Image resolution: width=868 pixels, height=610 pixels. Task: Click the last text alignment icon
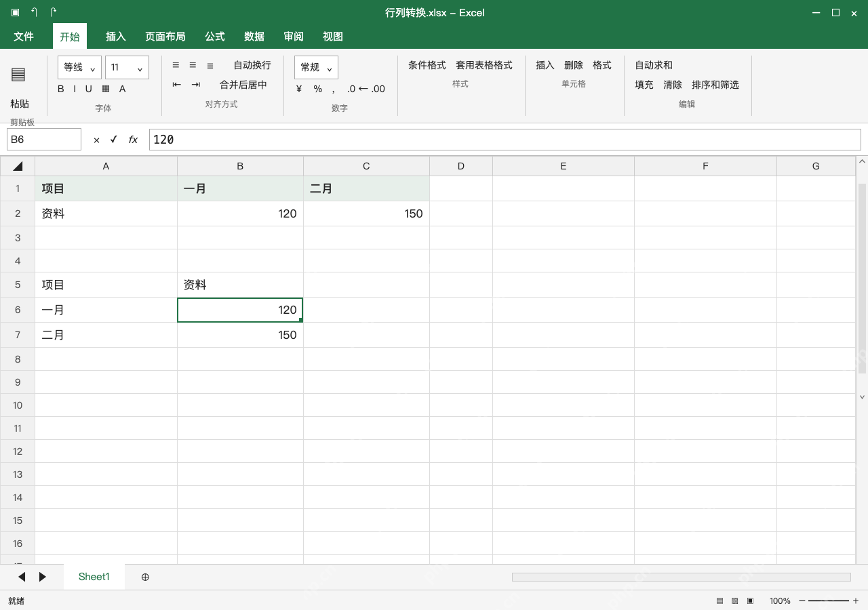(x=210, y=65)
